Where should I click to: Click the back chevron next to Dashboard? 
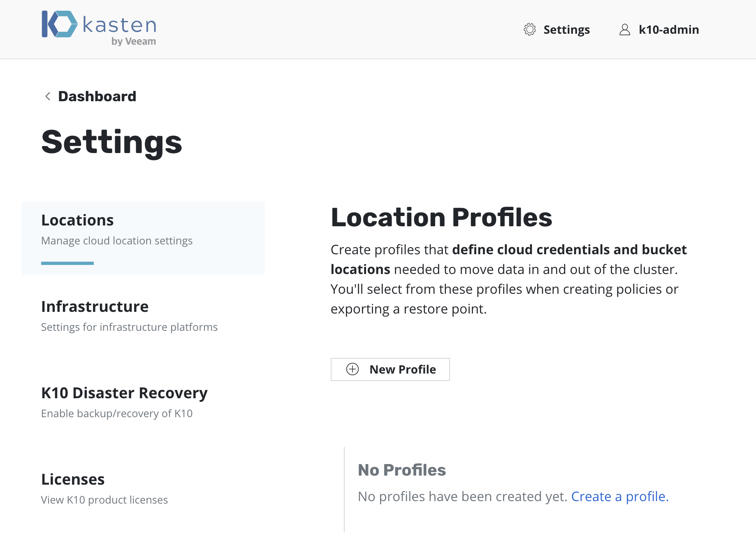[48, 96]
